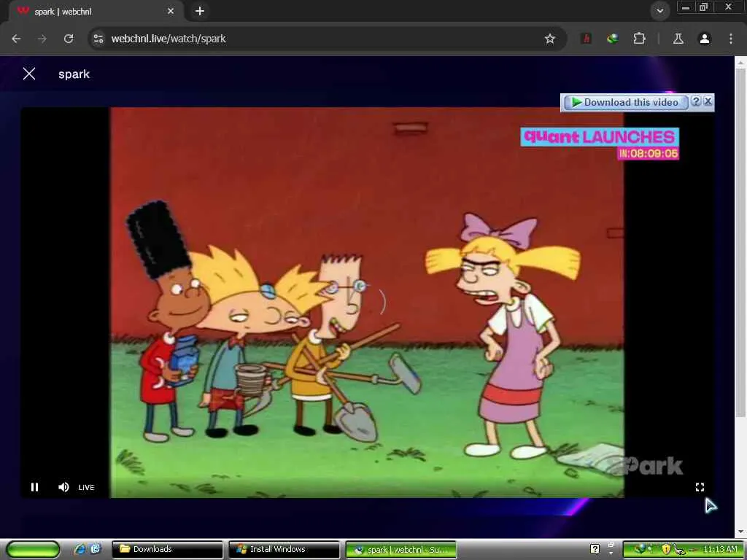Click the page vertical scrollbar
747x560 pixels.
pos(741,244)
